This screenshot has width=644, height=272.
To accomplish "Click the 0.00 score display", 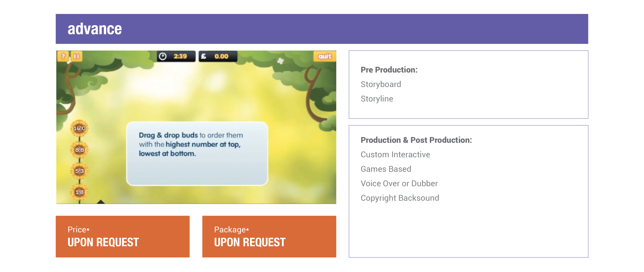I will [221, 56].
